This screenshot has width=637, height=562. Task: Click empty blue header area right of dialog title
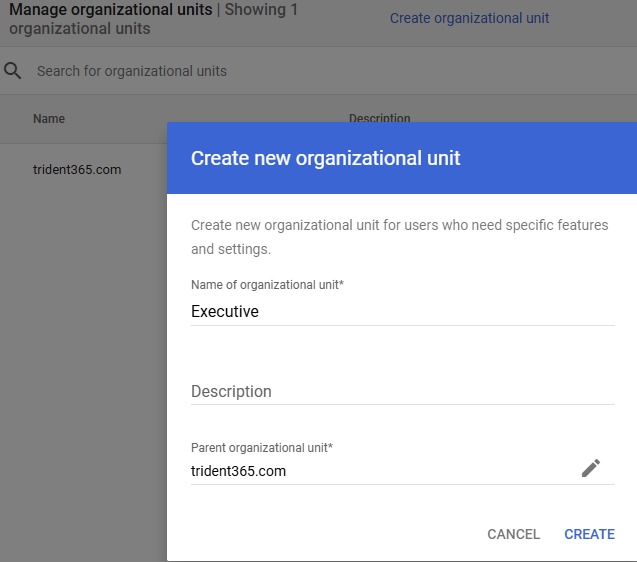560,158
